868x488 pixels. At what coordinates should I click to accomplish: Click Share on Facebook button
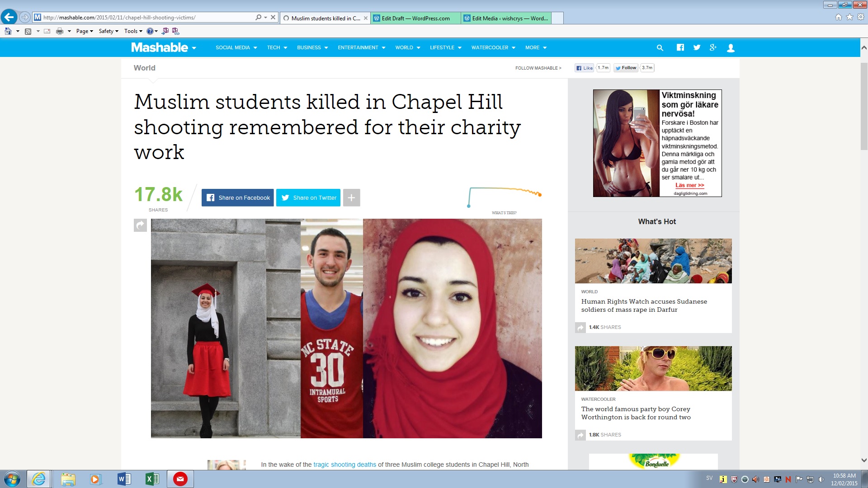[237, 197]
